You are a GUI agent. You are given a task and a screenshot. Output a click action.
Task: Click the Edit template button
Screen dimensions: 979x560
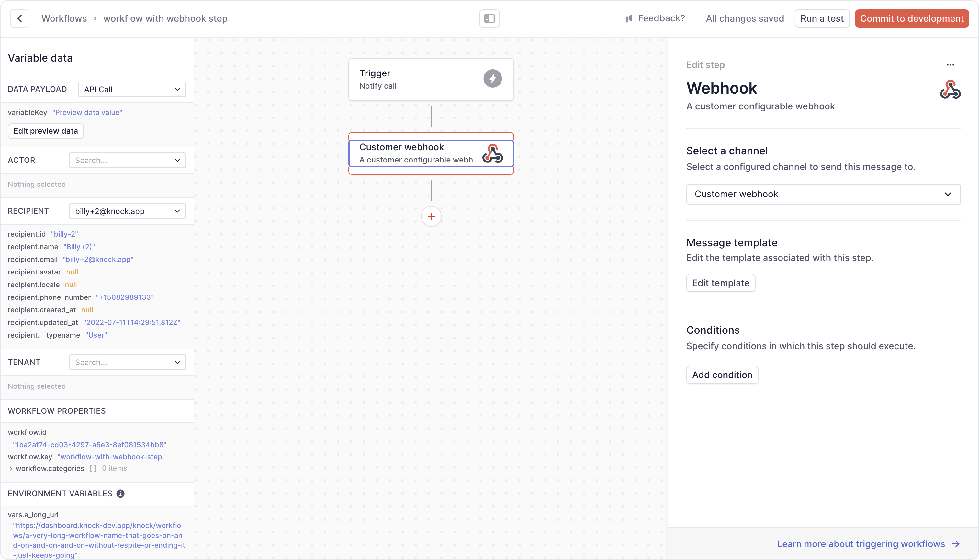coord(721,283)
